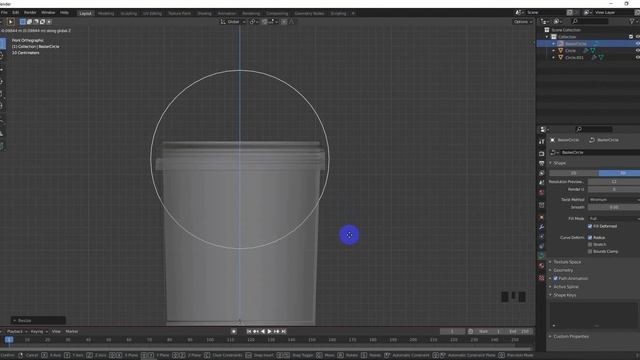Uncheck the Radius curve deform checkbox
This screenshot has height=360, width=640.
[590, 238]
